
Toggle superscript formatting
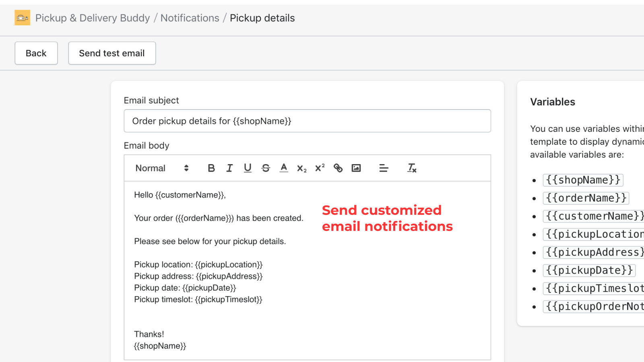click(x=320, y=168)
